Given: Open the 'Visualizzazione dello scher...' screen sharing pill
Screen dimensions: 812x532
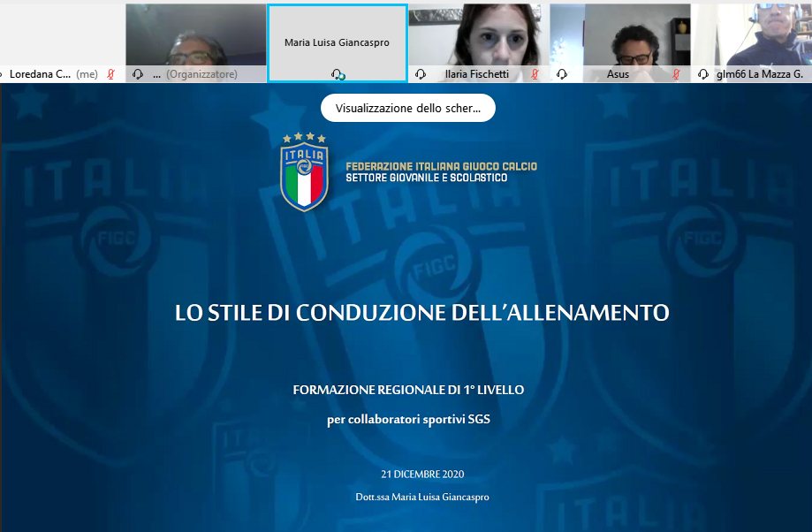Looking at the screenshot, I should [408, 108].
